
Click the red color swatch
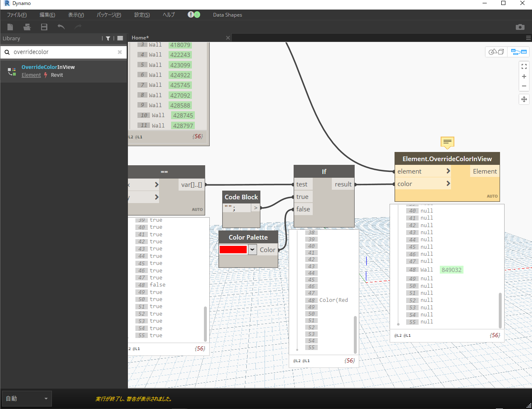point(233,250)
